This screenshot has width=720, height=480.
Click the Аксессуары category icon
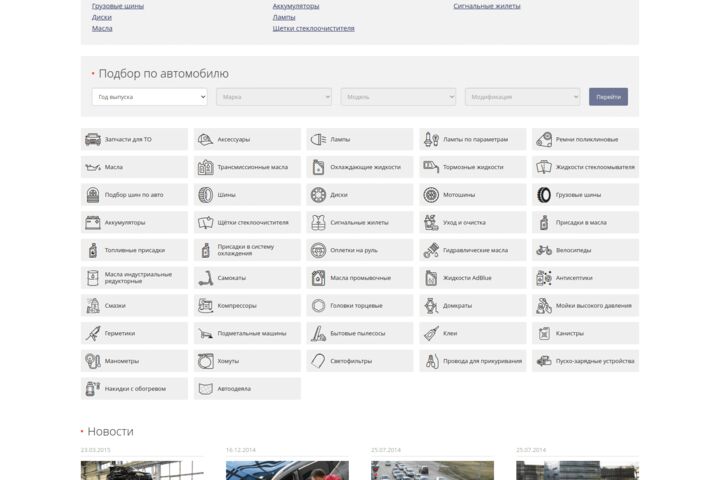click(205, 139)
